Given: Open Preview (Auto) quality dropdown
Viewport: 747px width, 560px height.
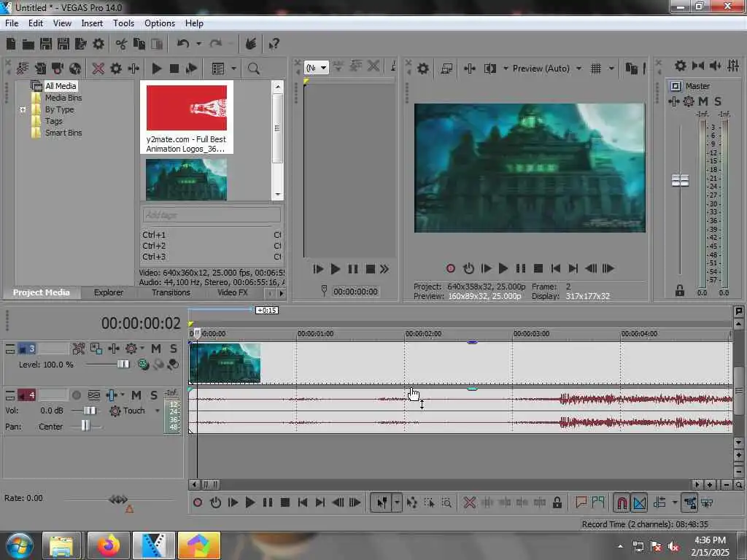Looking at the screenshot, I should coord(578,69).
